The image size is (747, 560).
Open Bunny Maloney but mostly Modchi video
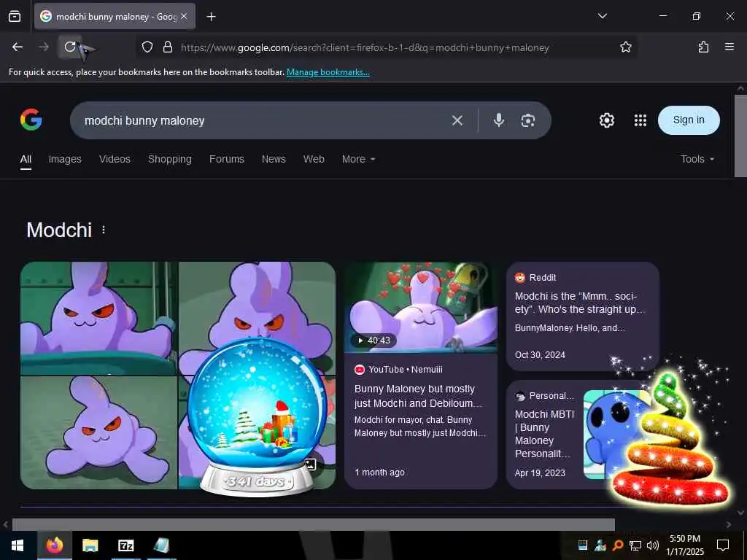[x=418, y=396]
